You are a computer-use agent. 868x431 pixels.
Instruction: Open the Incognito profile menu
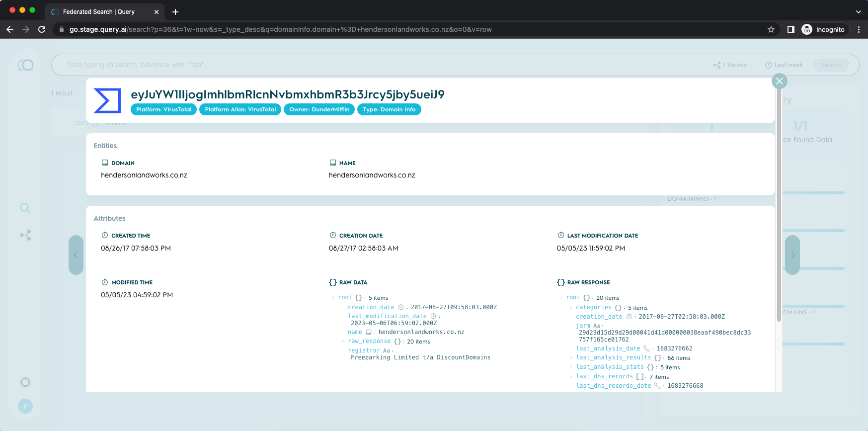(823, 29)
